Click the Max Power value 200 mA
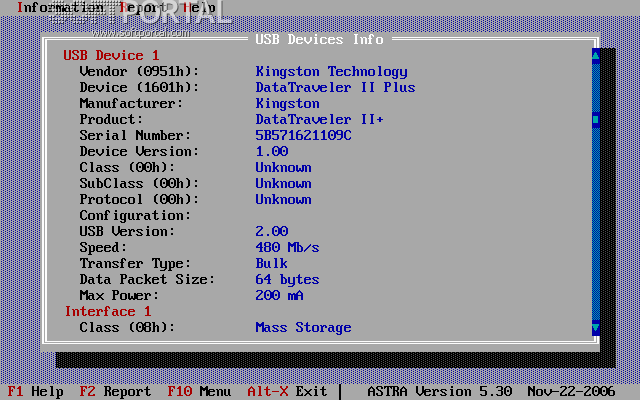Image resolution: width=640 pixels, height=400 pixels. click(280, 296)
